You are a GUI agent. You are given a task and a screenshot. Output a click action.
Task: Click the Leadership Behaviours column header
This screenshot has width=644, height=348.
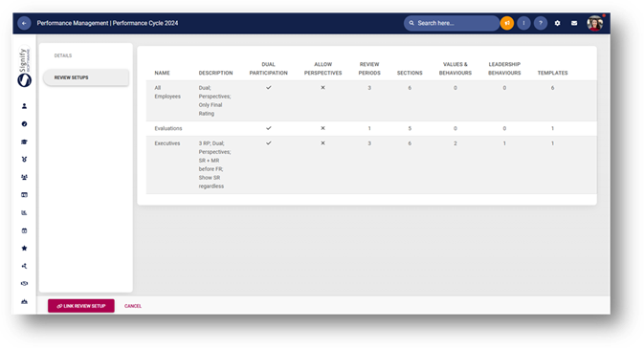504,69
